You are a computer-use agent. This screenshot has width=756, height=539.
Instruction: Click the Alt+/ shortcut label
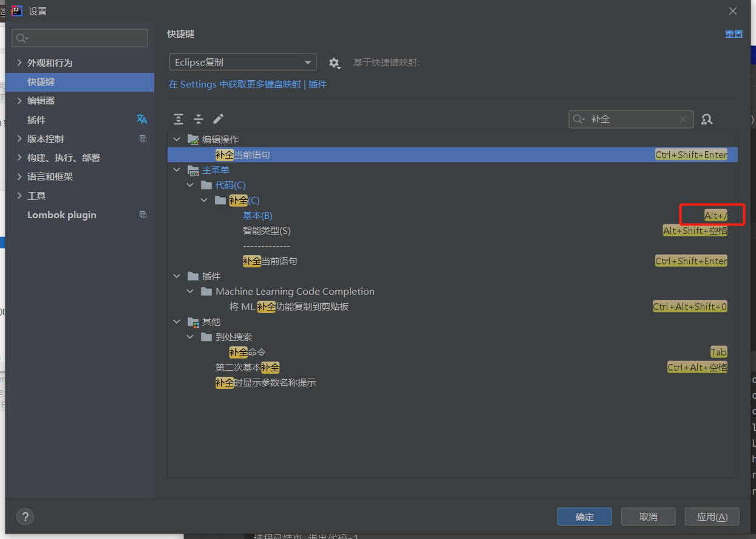point(716,215)
